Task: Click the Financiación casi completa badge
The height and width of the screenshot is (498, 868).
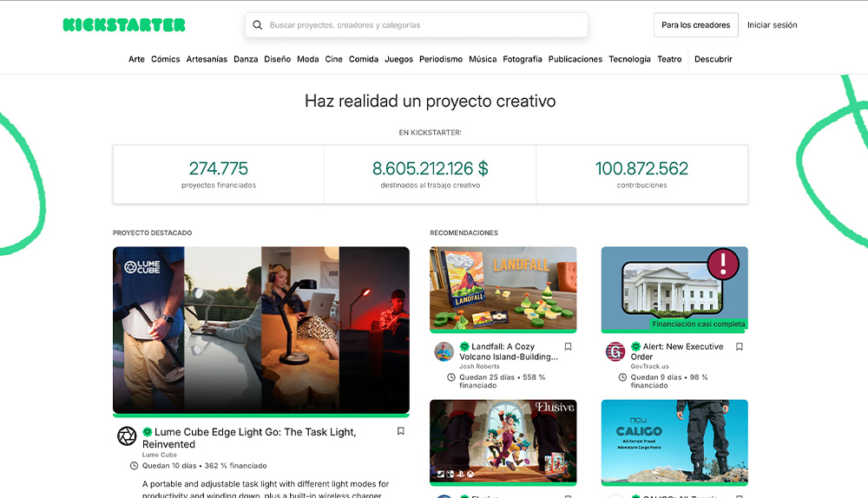Action: [x=698, y=324]
